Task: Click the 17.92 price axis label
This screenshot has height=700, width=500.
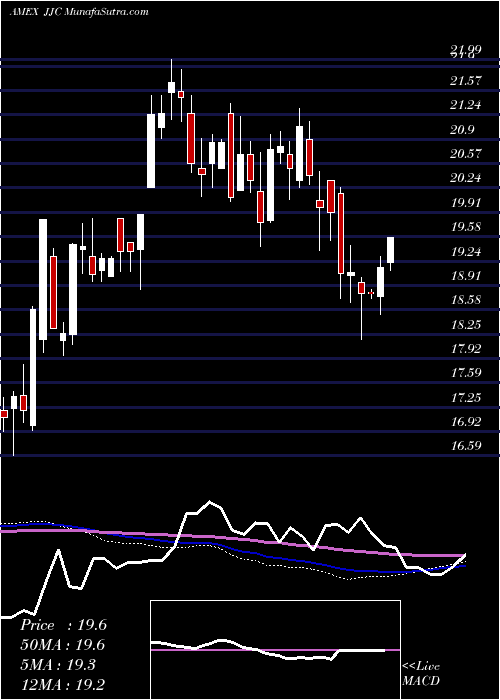Action: [x=467, y=348]
